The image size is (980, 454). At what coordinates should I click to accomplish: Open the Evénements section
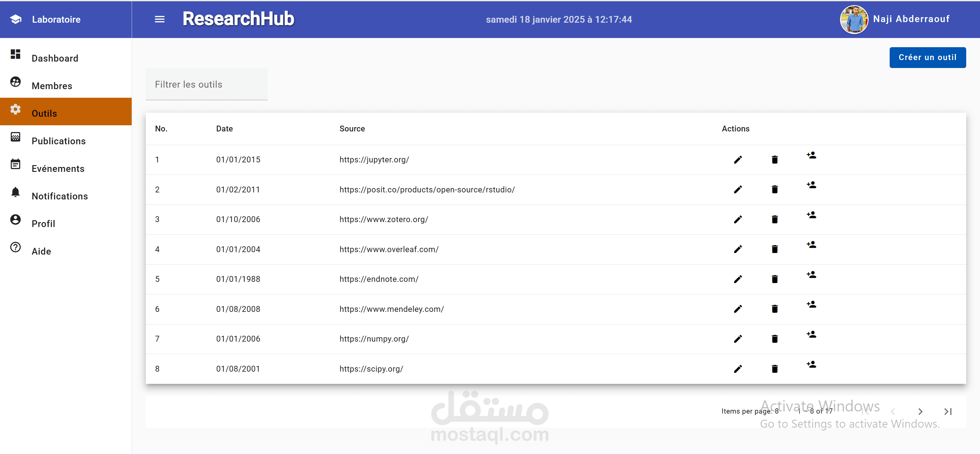58,168
